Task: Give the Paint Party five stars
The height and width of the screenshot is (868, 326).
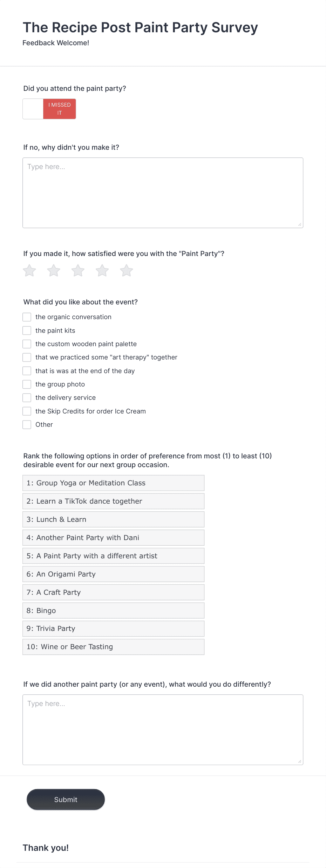Action: 126,270
